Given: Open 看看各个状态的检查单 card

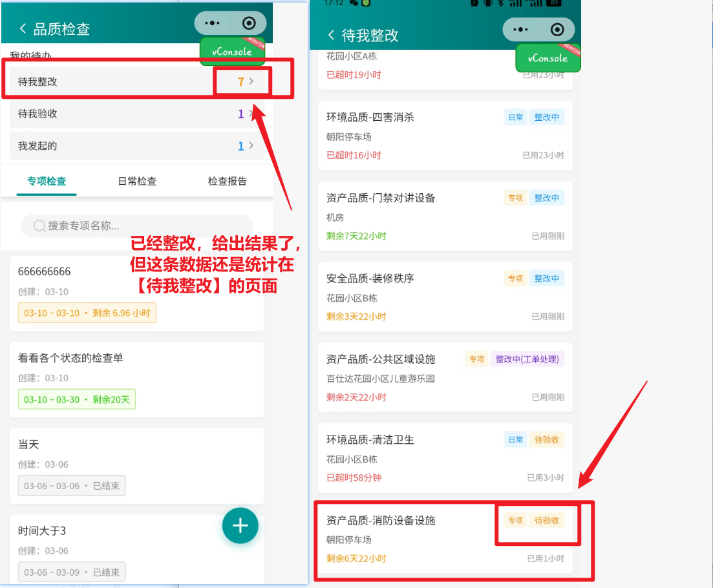Looking at the screenshot, I should click(x=137, y=379).
